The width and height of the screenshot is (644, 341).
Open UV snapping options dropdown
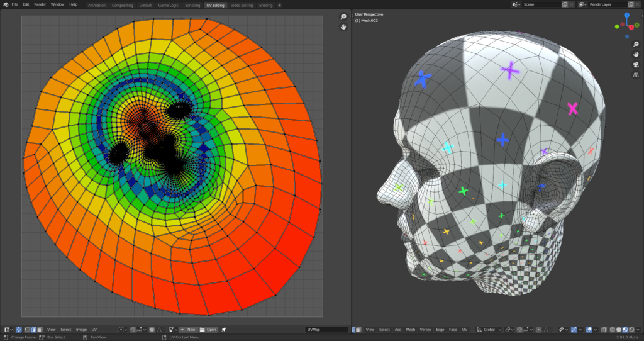[142, 330]
